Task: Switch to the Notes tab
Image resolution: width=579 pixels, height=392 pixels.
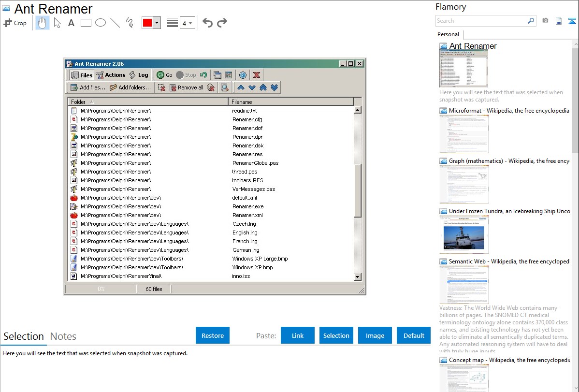Action: (63, 336)
